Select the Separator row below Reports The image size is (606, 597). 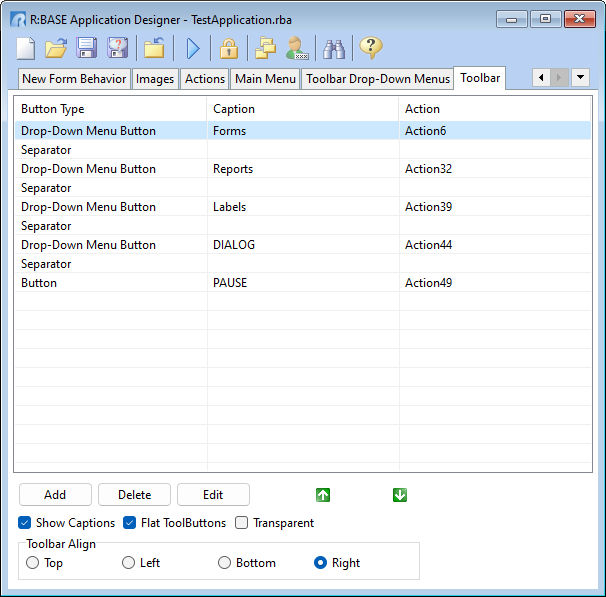[303, 188]
